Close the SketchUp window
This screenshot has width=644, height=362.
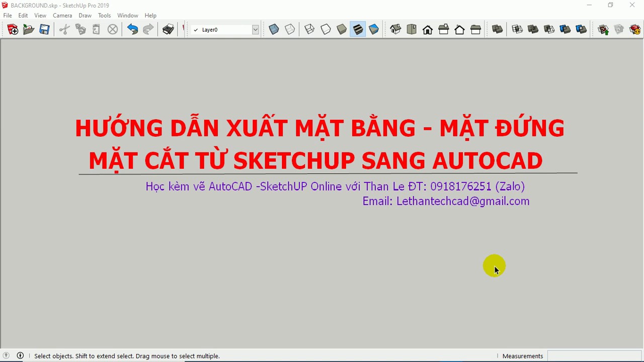click(632, 6)
